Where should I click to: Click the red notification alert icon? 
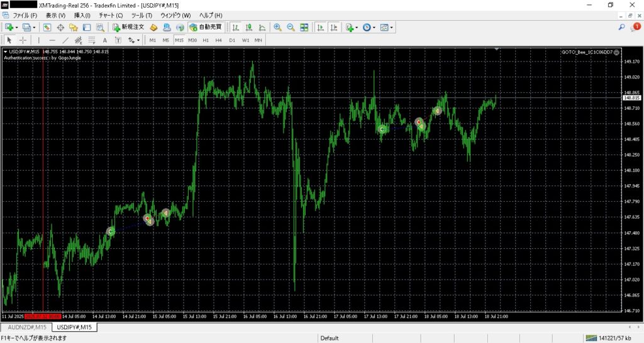[636, 27]
